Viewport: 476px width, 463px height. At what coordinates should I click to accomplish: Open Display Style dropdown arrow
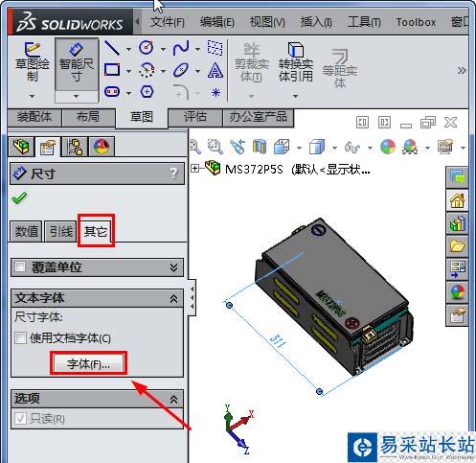click(334, 148)
